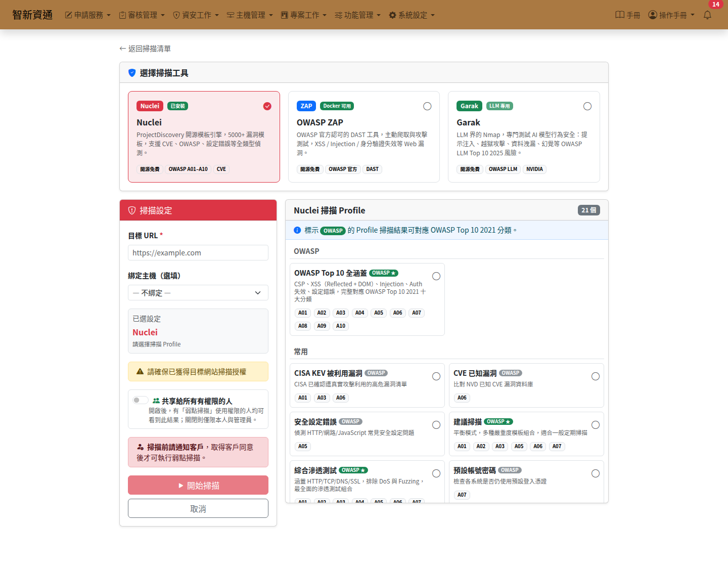Expand the 主機管理 menu
The height and width of the screenshot is (569, 728).
pyautogui.click(x=250, y=15)
